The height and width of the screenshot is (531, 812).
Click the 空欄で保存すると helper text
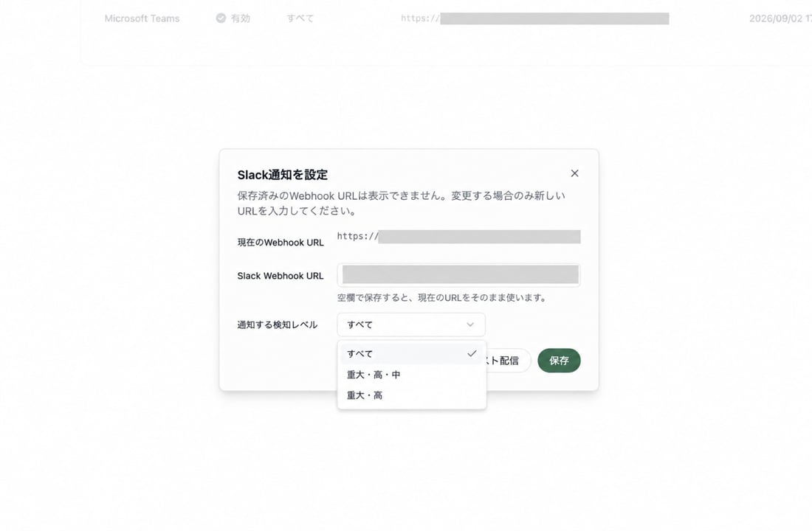(441, 298)
